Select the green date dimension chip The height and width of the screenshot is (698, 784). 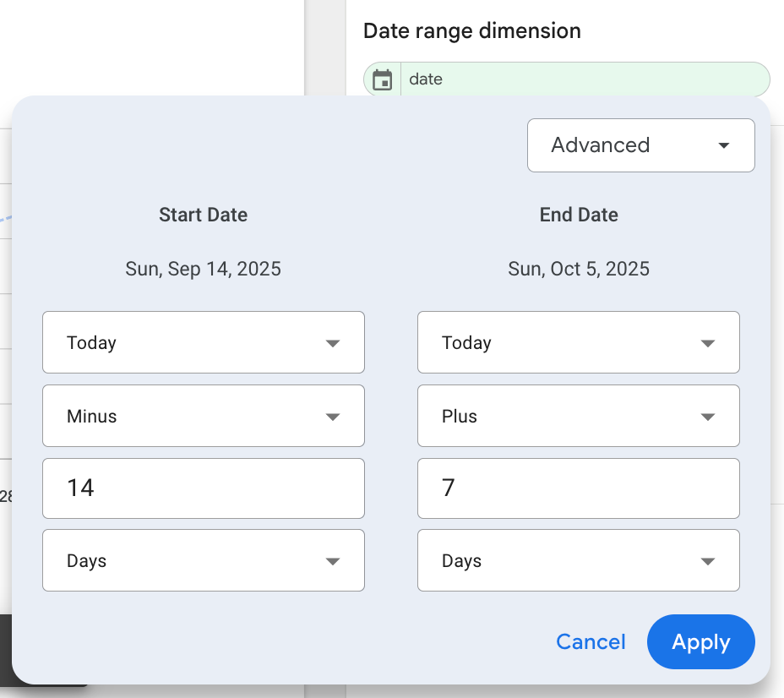tap(583, 79)
